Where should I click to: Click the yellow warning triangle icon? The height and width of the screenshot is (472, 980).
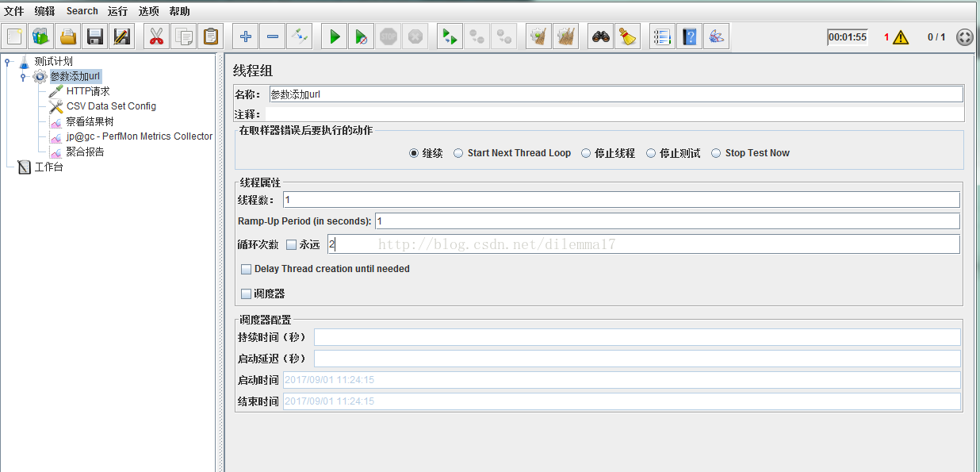(901, 37)
